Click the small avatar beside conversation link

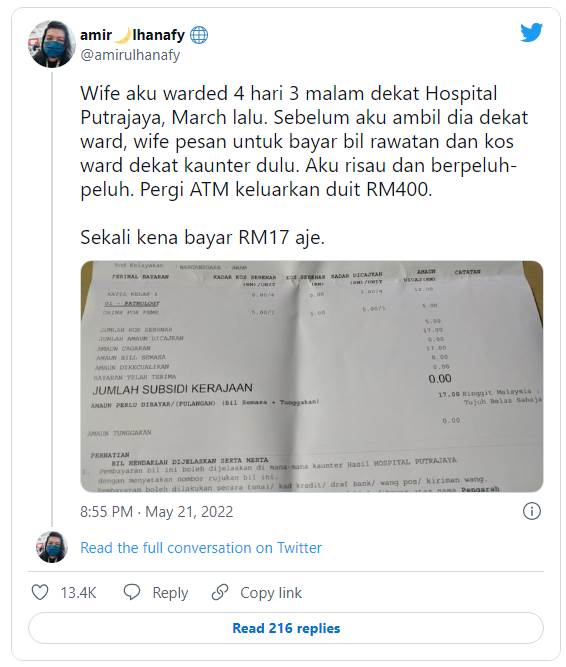[x=52, y=547]
